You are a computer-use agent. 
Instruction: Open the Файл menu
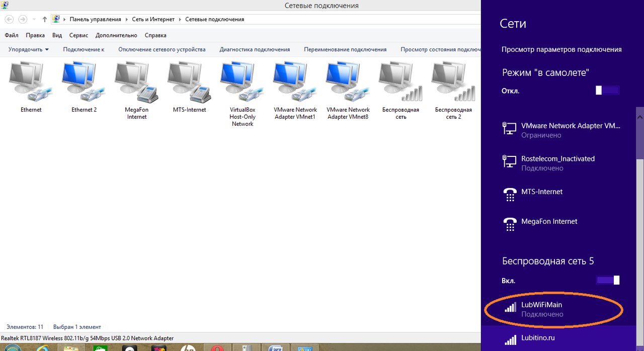[11, 35]
